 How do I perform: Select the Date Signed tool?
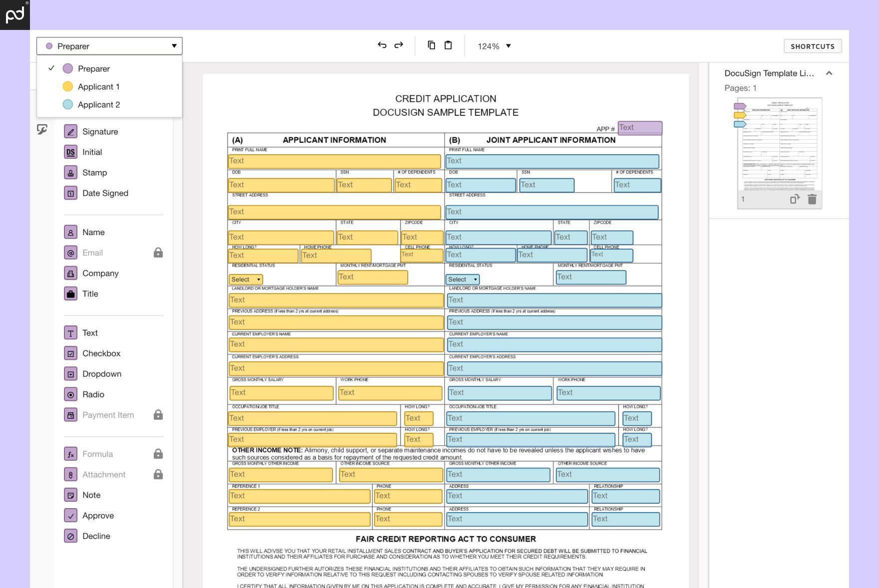(x=105, y=193)
